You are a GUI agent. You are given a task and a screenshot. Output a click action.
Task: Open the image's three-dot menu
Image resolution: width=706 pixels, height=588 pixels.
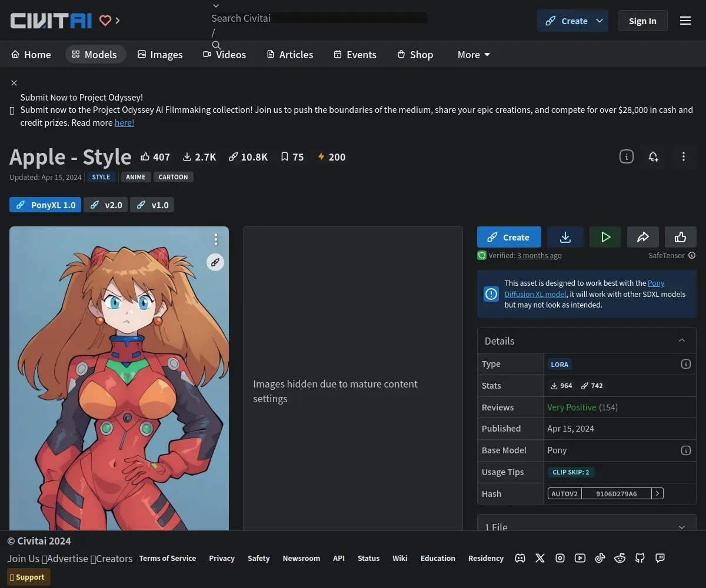pyautogui.click(x=216, y=239)
